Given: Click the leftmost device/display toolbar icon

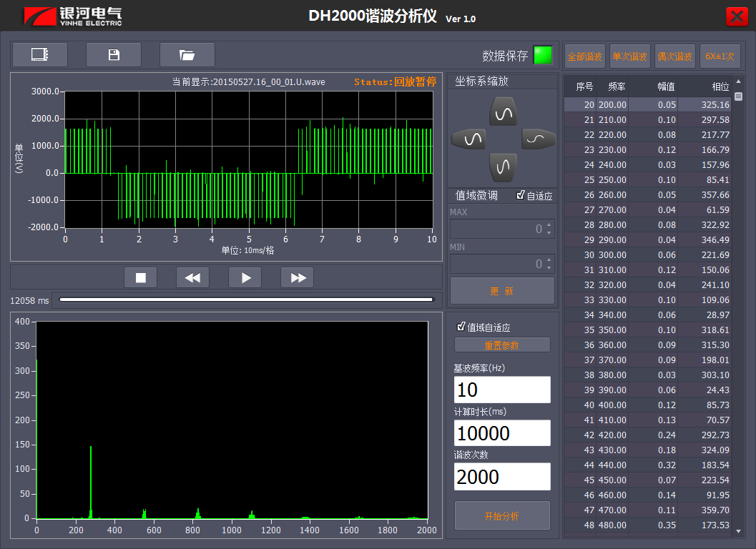Looking at the screenshot, I should [x=39, y=54].
